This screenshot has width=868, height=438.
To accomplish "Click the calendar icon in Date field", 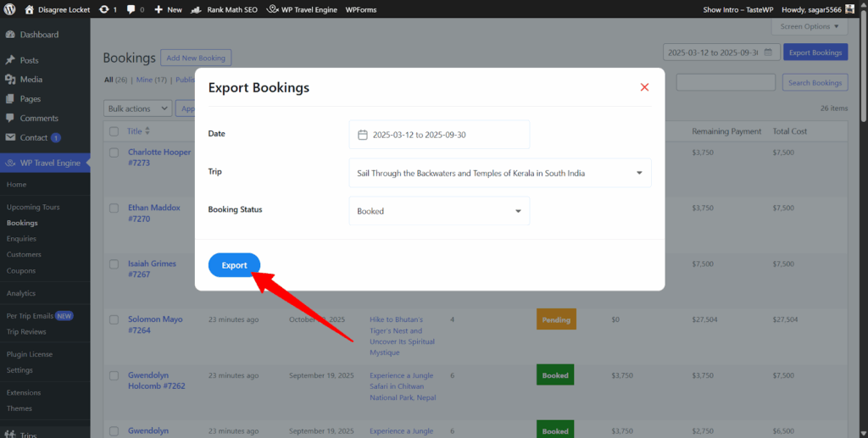I will click(363, 135).
